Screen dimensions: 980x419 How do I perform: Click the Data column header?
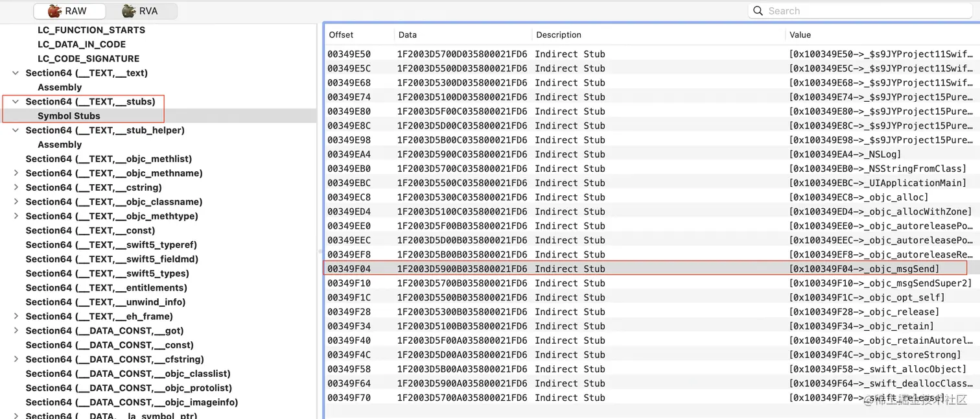pyautogui.click(x=408, y=35)
